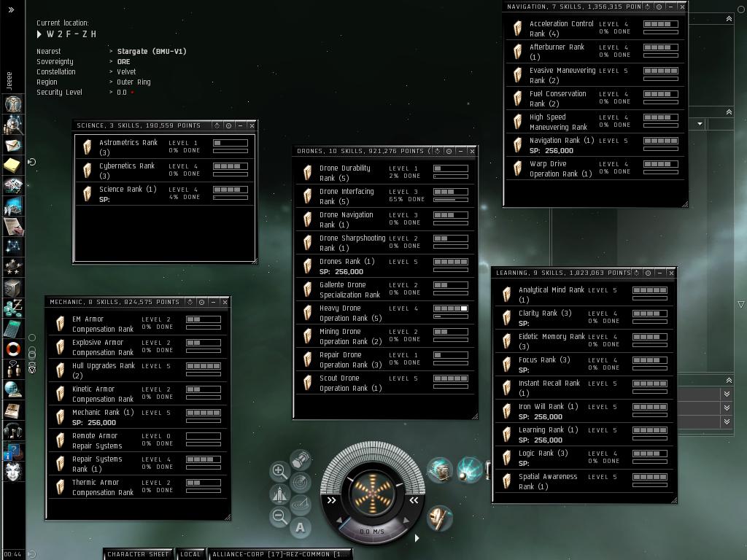Open the headphones Jukebox sidebar icon
747x560 pixels.
(x=13, y=431)
